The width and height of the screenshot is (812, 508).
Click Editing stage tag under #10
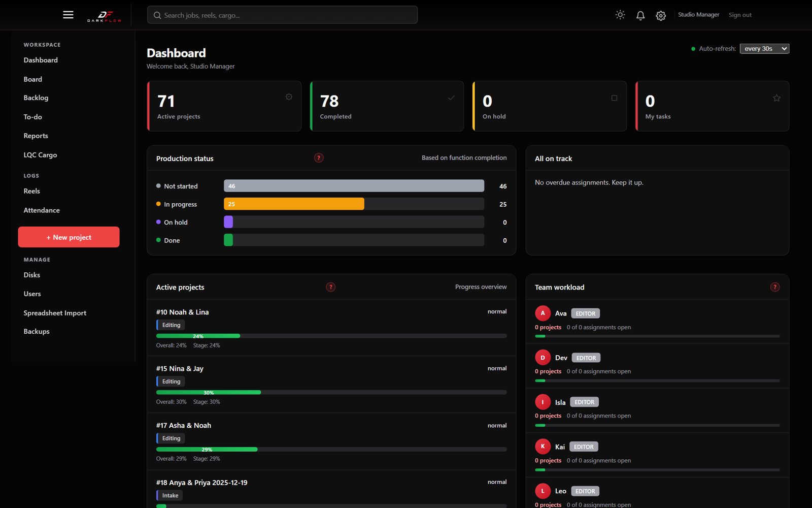pos(171,325)
